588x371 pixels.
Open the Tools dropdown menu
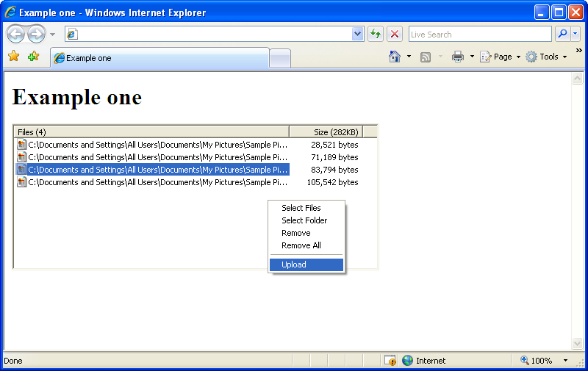[x=546, y=57]
